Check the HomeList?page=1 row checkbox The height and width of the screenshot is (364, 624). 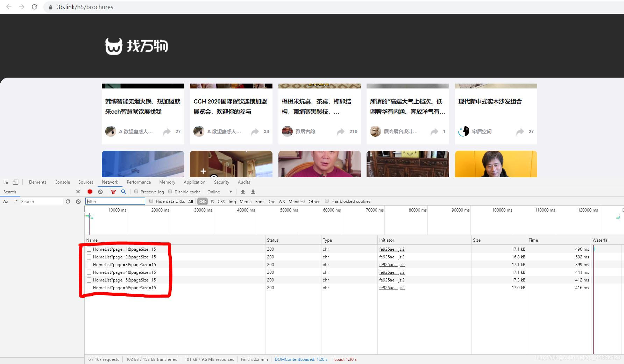(89, 249)
